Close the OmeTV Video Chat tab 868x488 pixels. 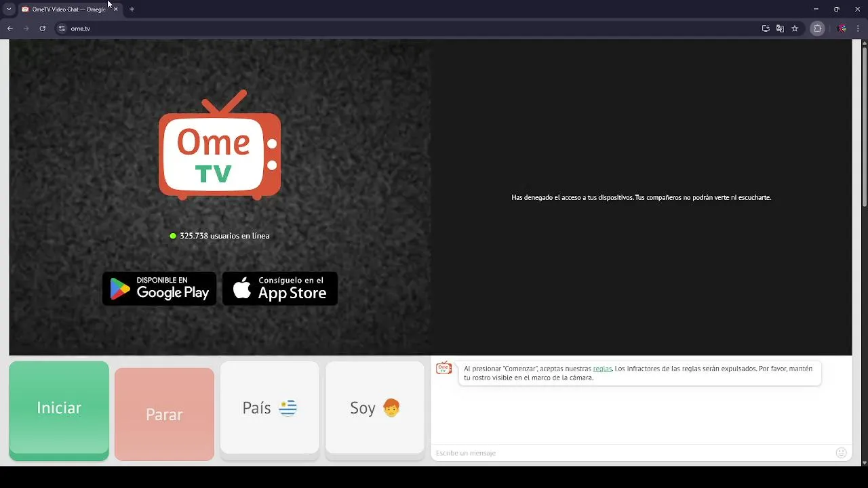[x=115, y=9]
